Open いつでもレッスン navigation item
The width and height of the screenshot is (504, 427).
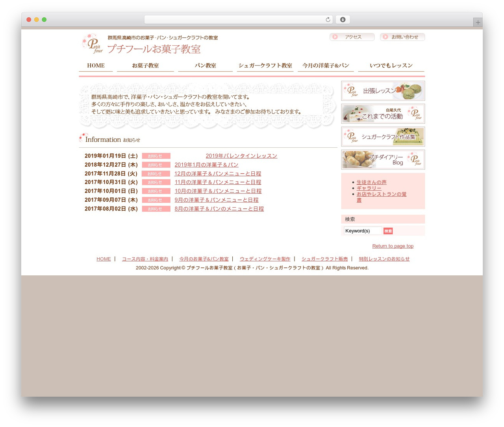point(391,66)
